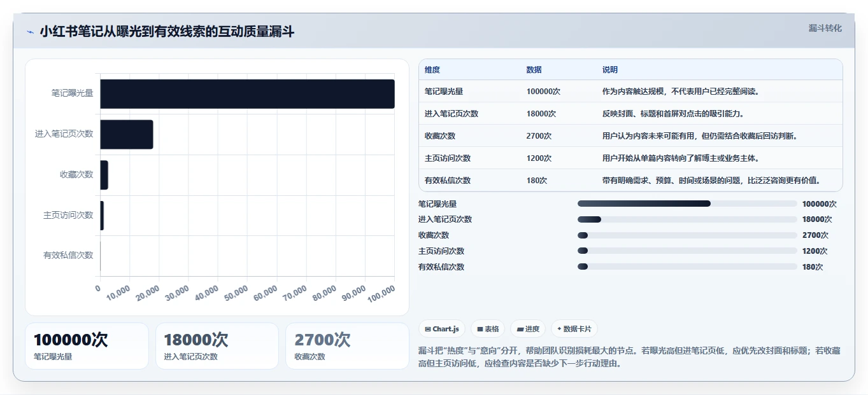Click the 1200次 value beside progress bar
Viewport: 868px width, 395px height.
click(x=815, y=251)
